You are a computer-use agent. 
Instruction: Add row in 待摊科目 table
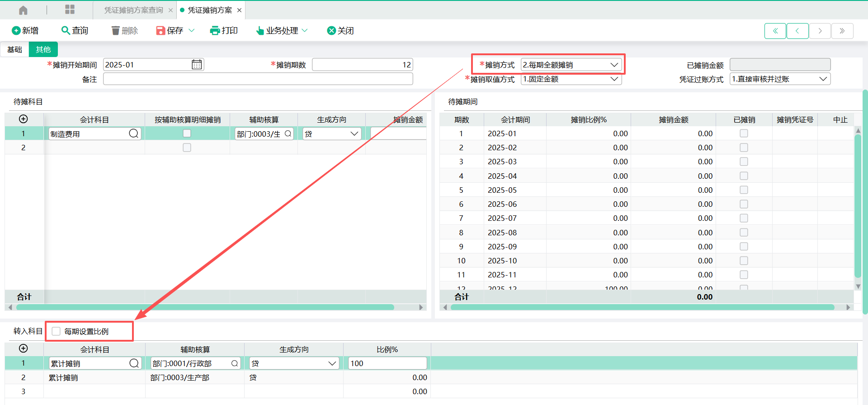pyautogui.click(x=24, y=119)
